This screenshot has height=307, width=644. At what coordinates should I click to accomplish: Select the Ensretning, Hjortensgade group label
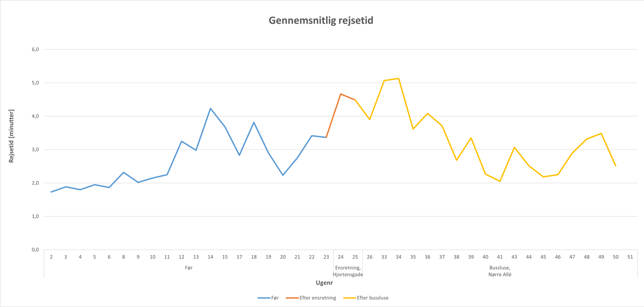348,271
